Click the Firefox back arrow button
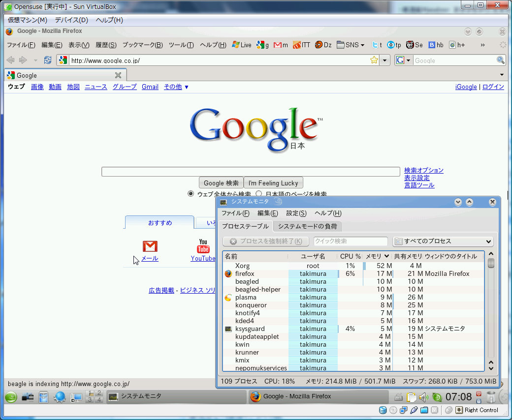 11,60
